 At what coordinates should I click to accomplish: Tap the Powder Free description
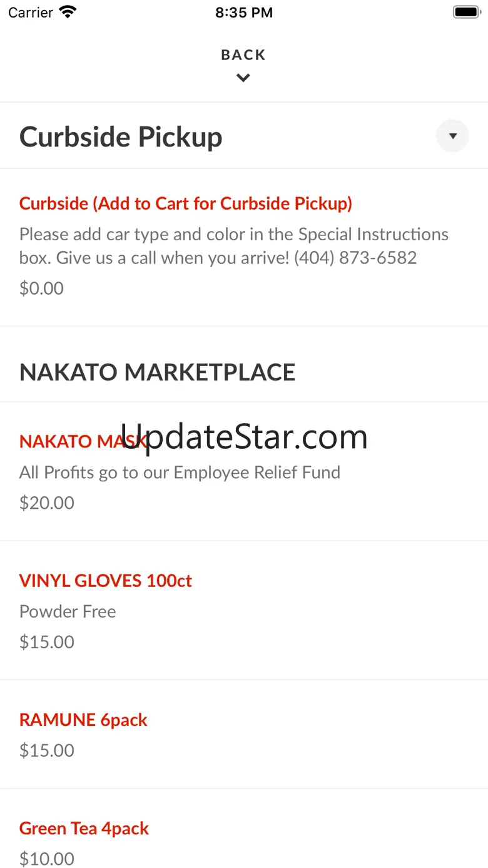click(x=68, y=611)
